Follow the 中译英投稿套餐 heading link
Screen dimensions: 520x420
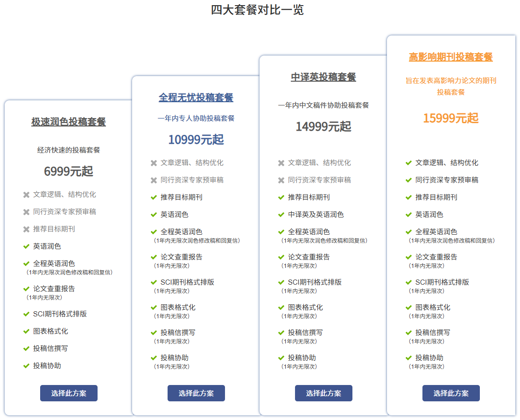(323, 77)
